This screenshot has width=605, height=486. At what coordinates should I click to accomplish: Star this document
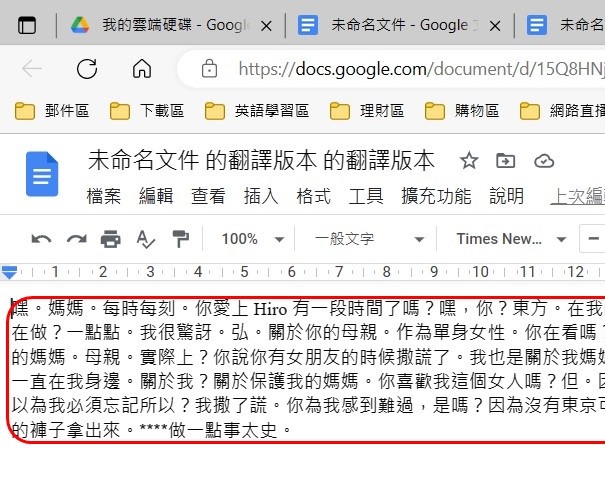469,161
